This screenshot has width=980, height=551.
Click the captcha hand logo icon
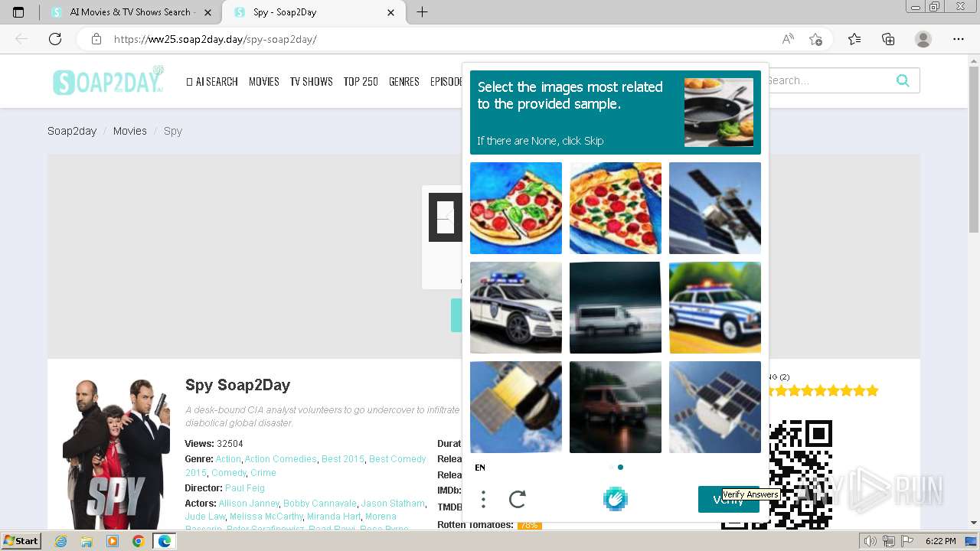(x=615, y=499)
